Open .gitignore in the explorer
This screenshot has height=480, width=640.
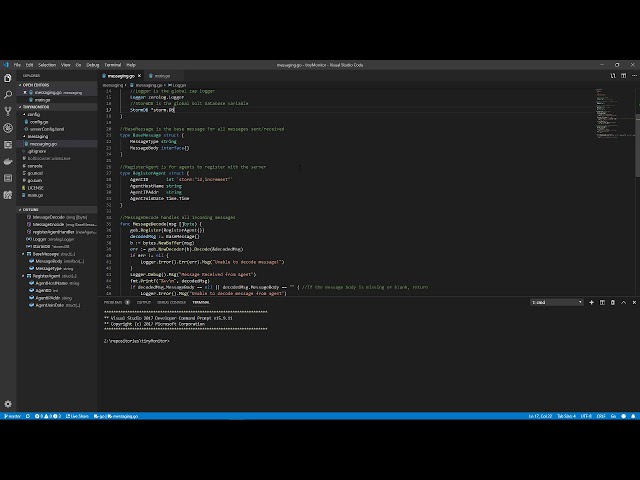(x=37, y=151)
